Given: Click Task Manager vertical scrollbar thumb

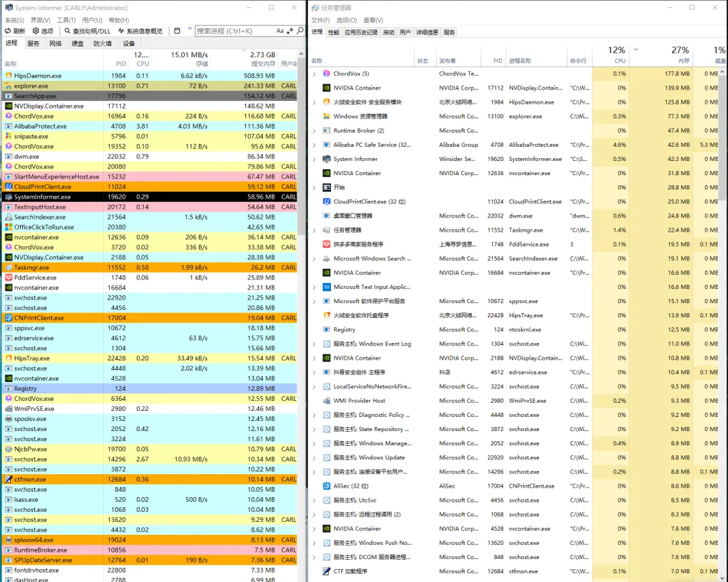Looking at the screenshot, I should click(723, 139).
